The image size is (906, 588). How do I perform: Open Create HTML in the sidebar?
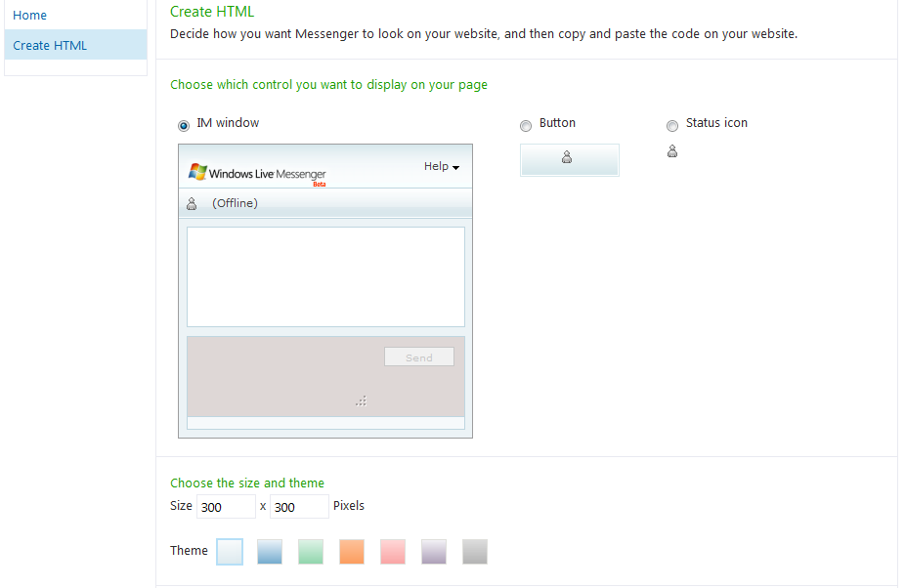pos(50,45)
